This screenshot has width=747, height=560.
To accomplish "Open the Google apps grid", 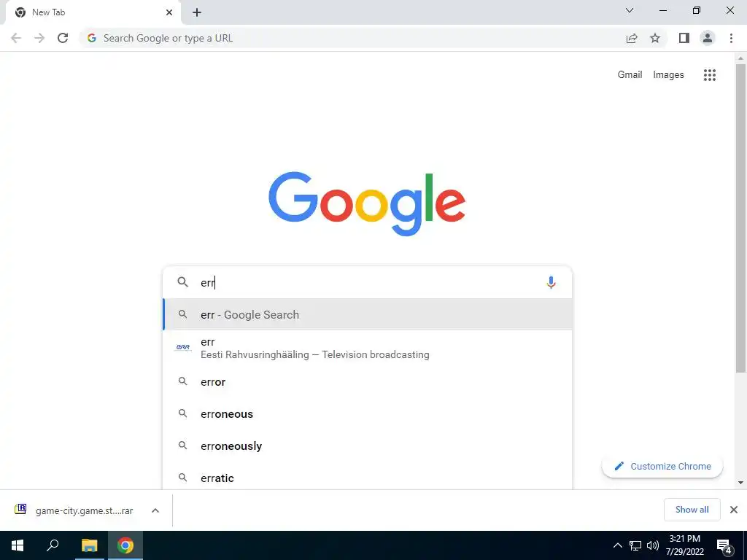I will click(x=710, y=75).
